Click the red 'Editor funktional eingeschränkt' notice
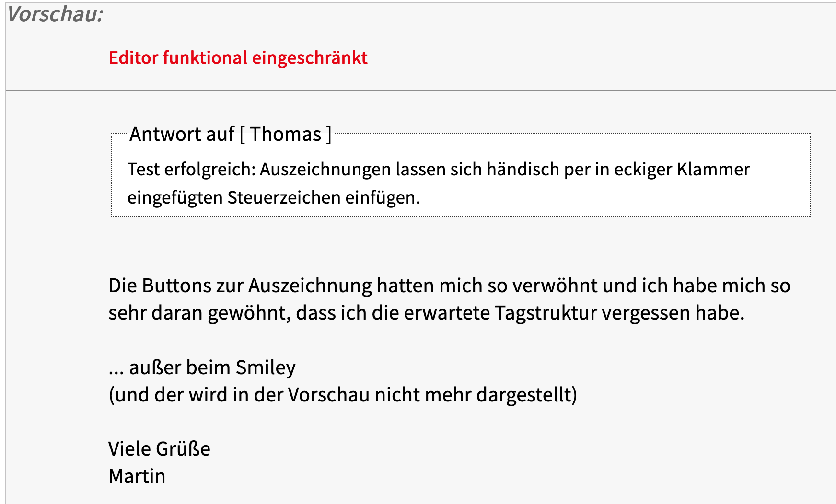 [x=238, y=58]
